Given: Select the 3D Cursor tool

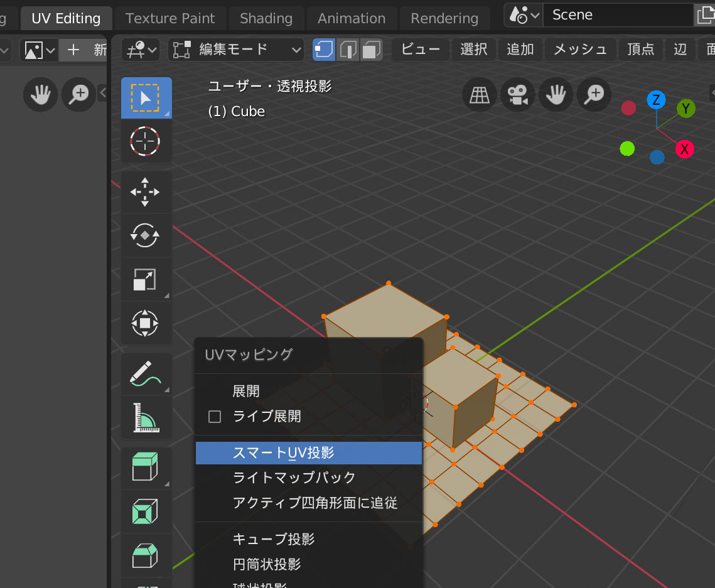Looking at the screenshot, I should pos(146,141).
